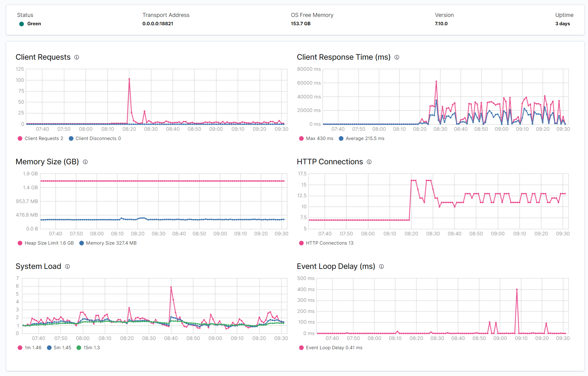Toggle the 5m system load legend
588x376 pixels.
[59, 348]
